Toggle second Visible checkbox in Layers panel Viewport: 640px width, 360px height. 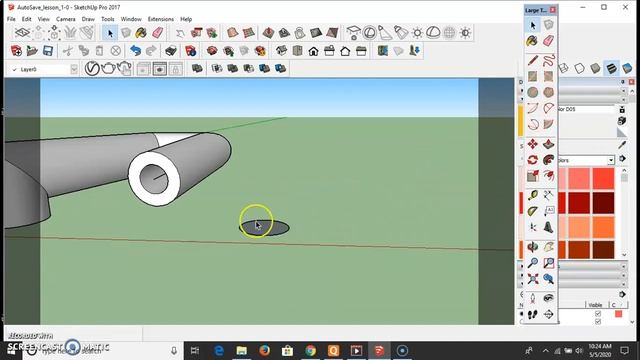click(x=598, y=322)
